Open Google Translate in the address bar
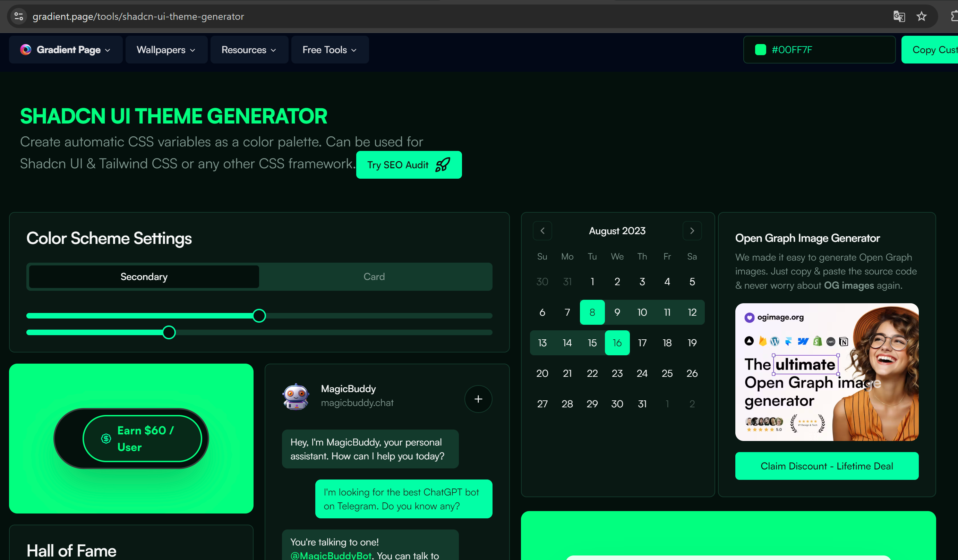The height and width of the screenshot is (560, 958). point(899,16)
